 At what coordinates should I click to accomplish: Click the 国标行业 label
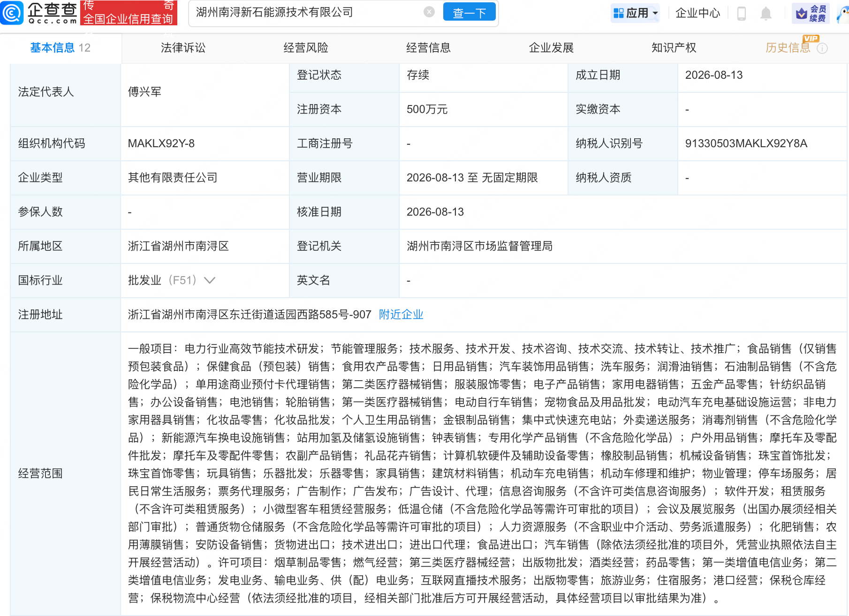(40, 280)
